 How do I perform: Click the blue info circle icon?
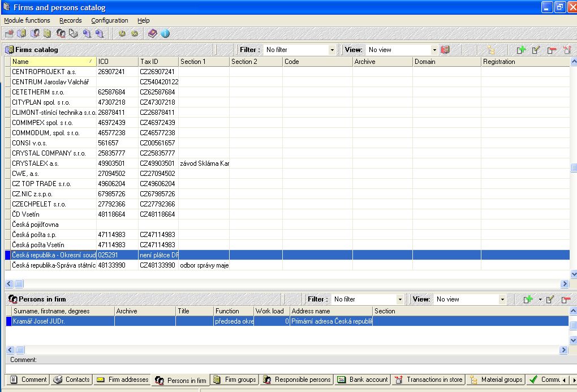coord(165,33)
